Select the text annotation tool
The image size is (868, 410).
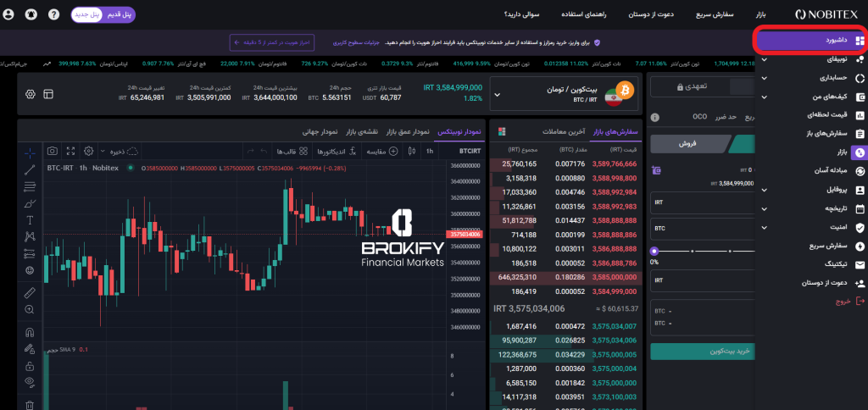pyautogui.click(x=30, y=219)
